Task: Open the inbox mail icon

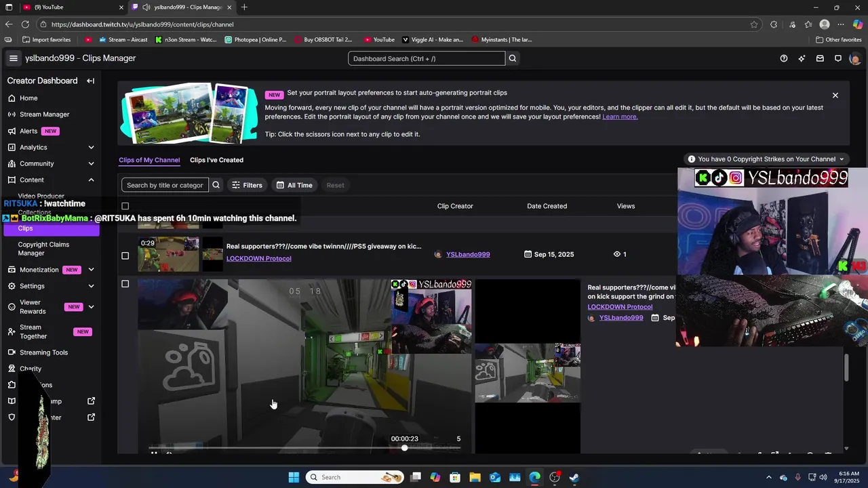Action: [820, 58]
